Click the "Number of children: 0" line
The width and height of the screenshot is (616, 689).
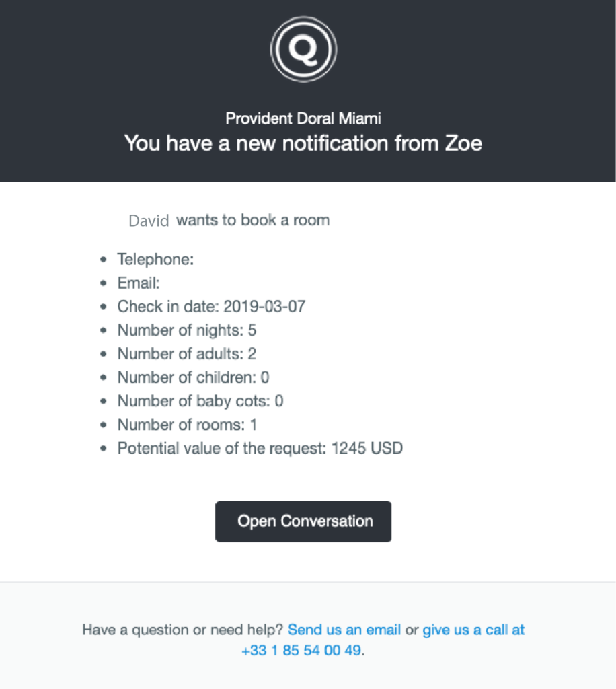pos(193,377)
